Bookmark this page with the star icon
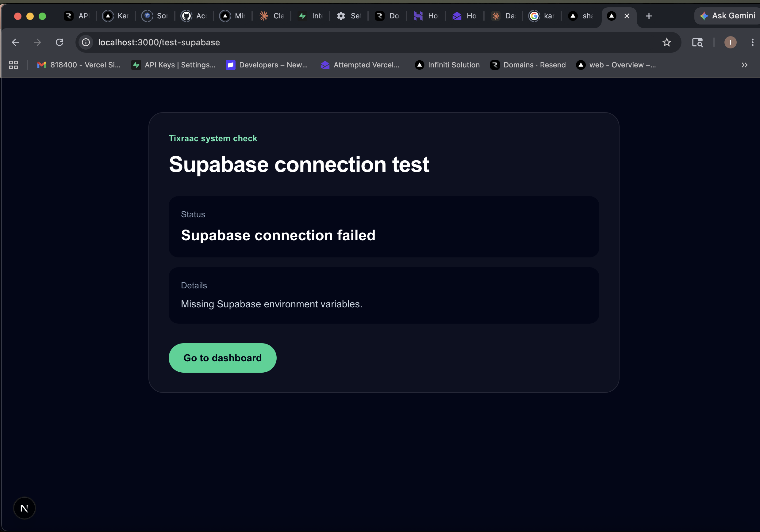Image resolution: width=760 pixels, height=532 pixels. tap(666, 42)
